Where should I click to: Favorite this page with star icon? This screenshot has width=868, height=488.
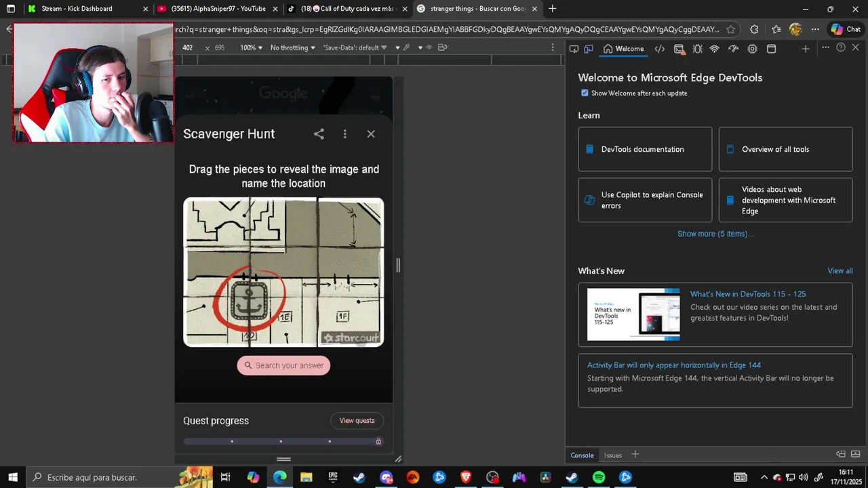point(730,29)
